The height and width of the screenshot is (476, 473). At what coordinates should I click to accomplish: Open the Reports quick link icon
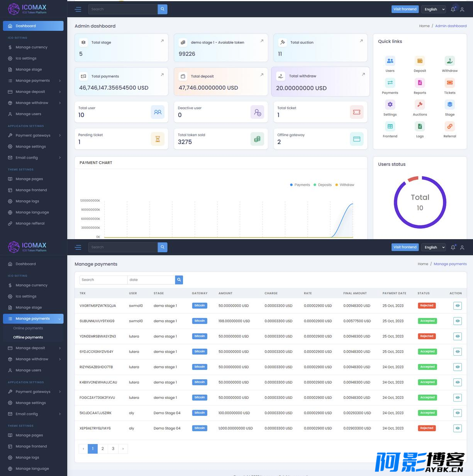[420, 83]
